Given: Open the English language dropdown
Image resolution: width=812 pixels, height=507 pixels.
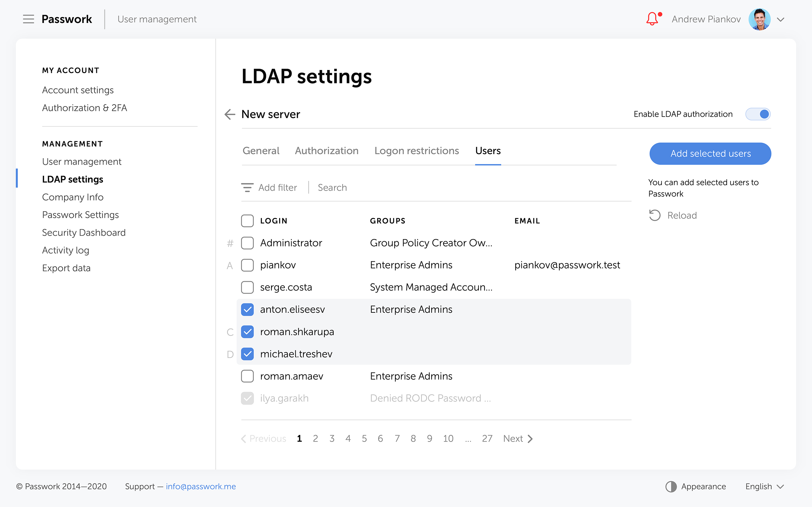Looking at the screenshot, I should (765, 487).
